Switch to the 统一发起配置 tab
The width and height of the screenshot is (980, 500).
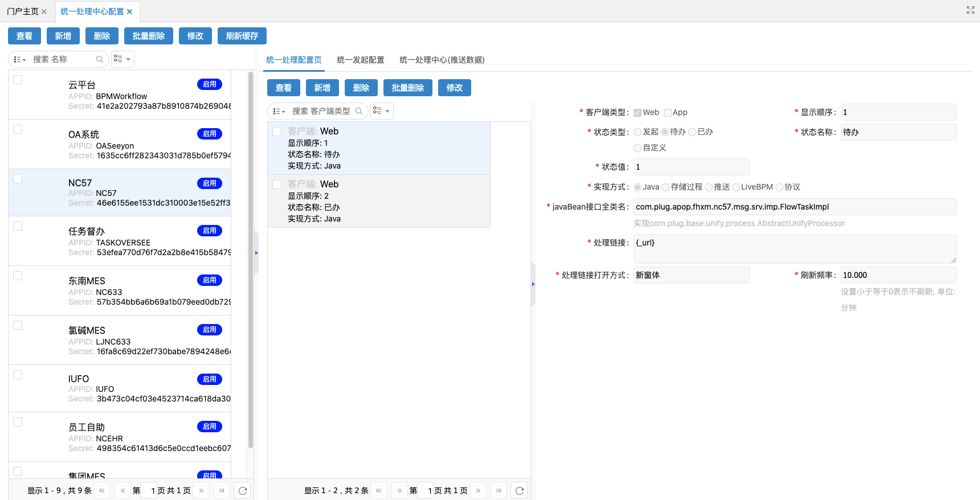361,60
